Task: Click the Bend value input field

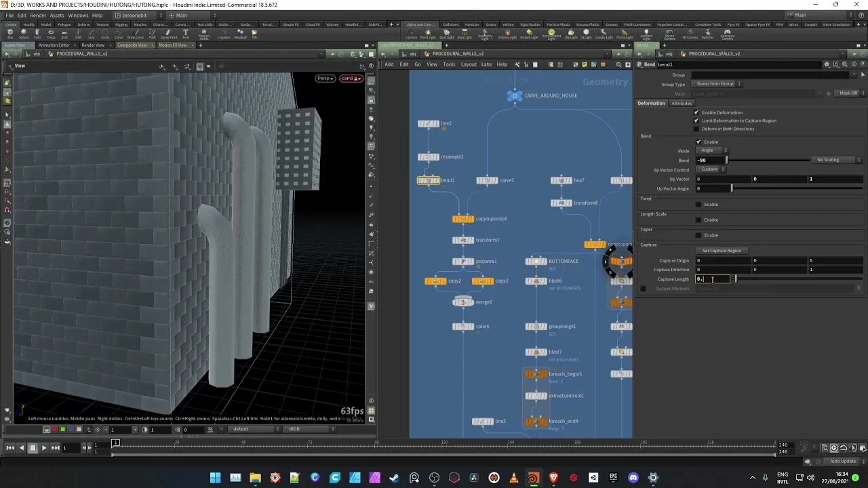Action: (x=709, y=160)
